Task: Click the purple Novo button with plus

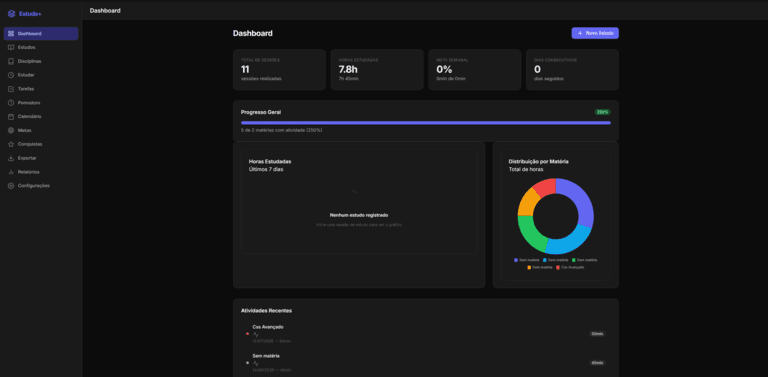Action: click(x=595, y=33)
